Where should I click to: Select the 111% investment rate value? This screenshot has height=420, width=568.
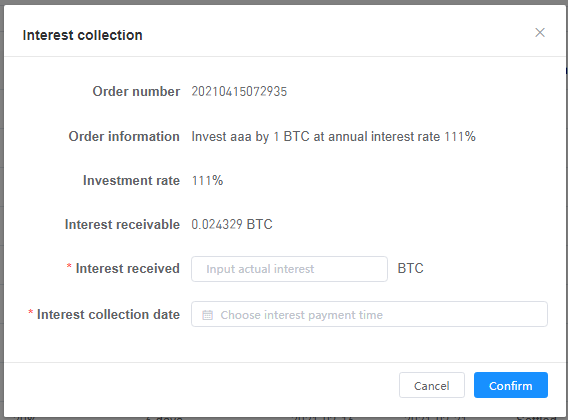(x=207, y=180)
